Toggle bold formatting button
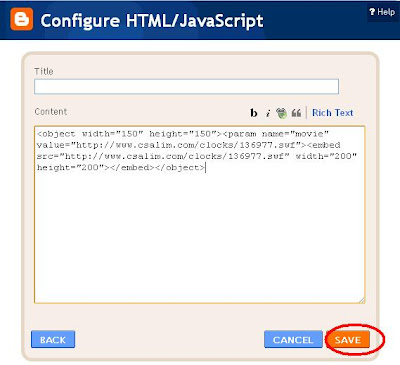The image size is (400, 365). (x=254, y=113)
